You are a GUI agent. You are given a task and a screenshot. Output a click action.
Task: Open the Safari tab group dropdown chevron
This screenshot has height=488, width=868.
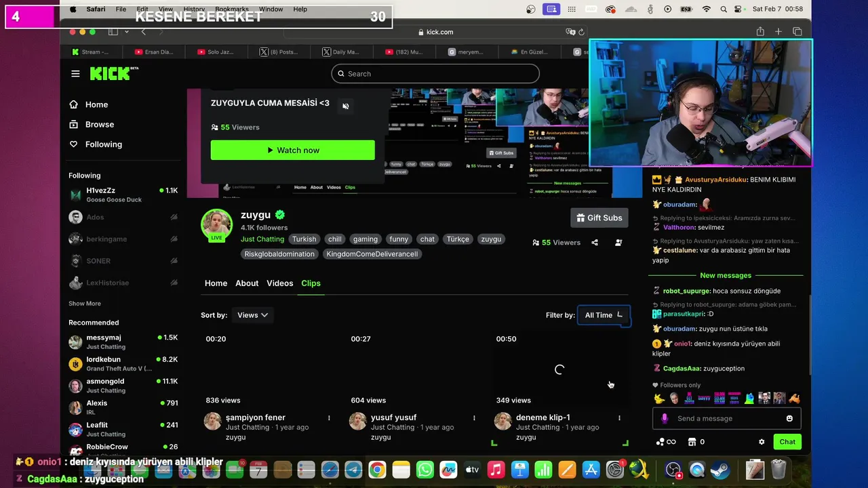pyautogui.click(x=126, y=32)
